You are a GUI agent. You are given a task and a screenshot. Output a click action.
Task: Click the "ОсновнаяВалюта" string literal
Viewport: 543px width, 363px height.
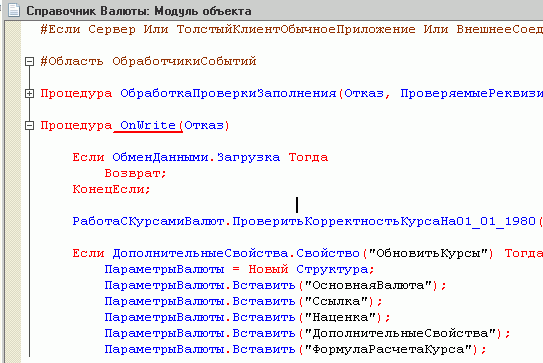click(368, 285)
